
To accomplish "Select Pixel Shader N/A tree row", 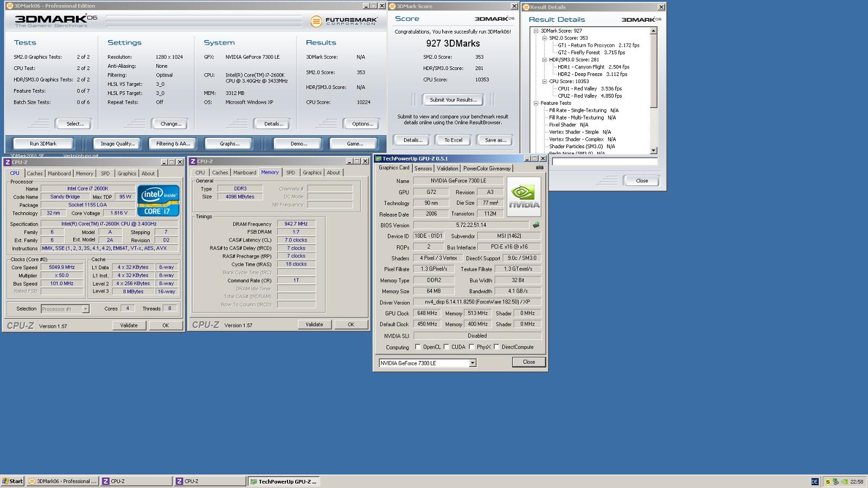I will (x=569, y=125).
